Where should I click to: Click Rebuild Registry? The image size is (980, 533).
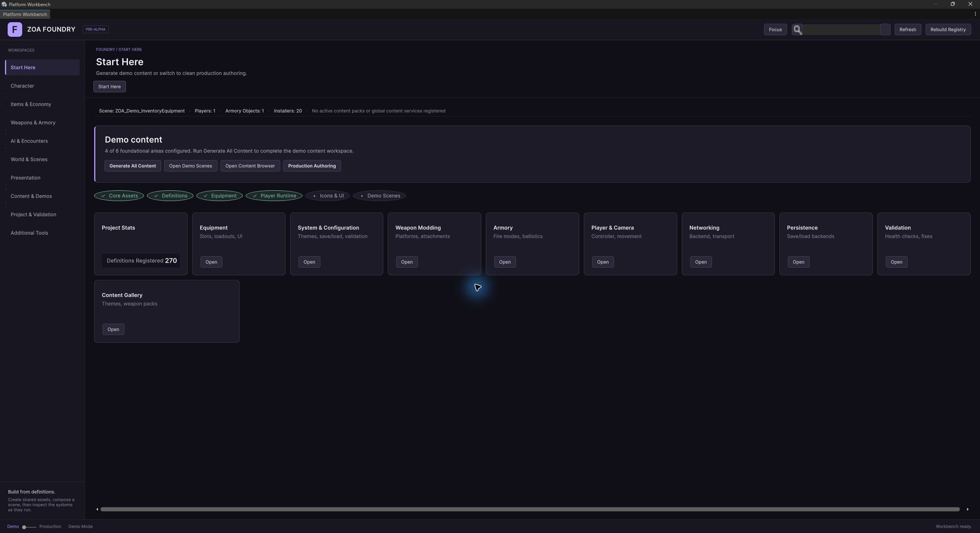pos(948,29)
